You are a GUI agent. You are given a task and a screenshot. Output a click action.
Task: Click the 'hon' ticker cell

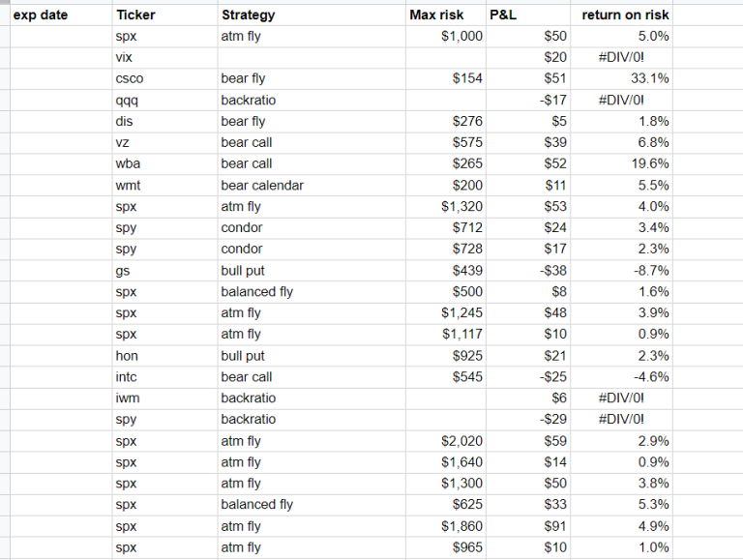click(x=127, y=356)
